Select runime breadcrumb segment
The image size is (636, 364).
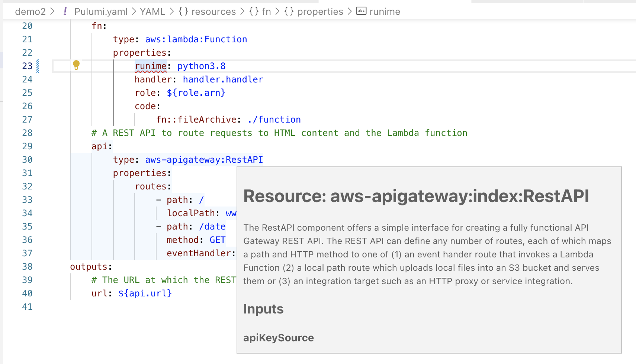point(385,12)
